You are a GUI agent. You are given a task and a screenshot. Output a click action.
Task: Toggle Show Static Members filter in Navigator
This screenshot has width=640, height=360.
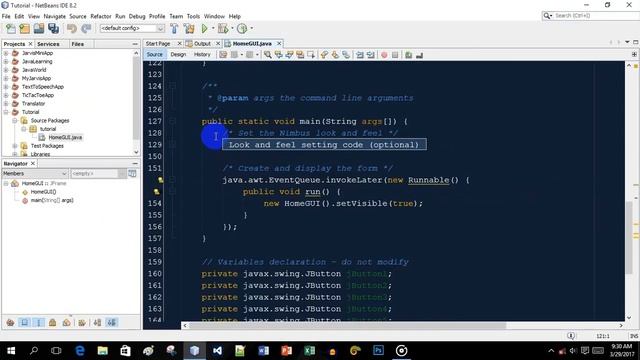click(x=39, y=322)
